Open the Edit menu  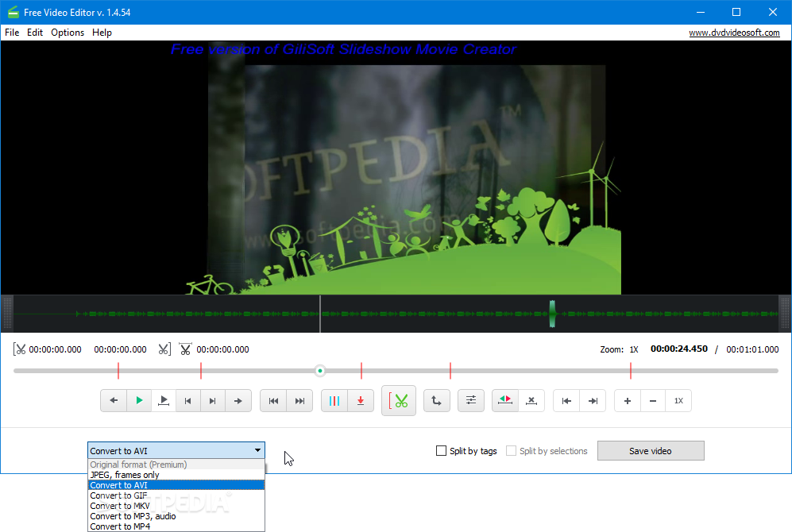[x=35, y=33]
